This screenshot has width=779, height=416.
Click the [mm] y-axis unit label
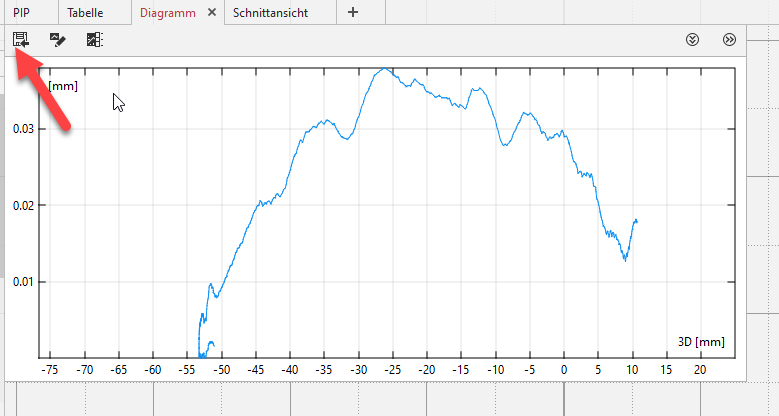tap(63, 86)
